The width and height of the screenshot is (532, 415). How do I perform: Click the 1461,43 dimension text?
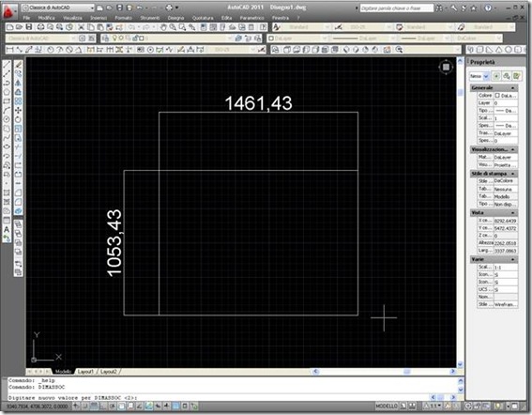click(x=259, y=103)
